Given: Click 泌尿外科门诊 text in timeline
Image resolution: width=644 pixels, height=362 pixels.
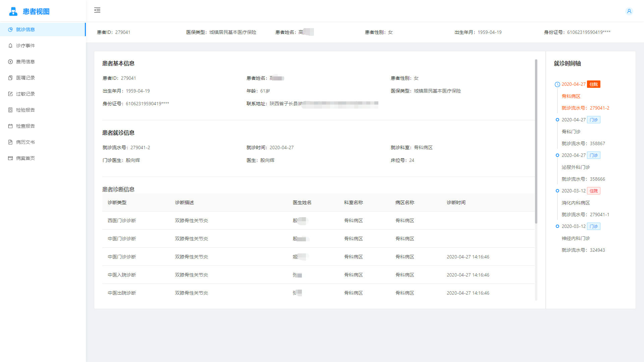Looking at the screenshot, I should click(576, 167).
